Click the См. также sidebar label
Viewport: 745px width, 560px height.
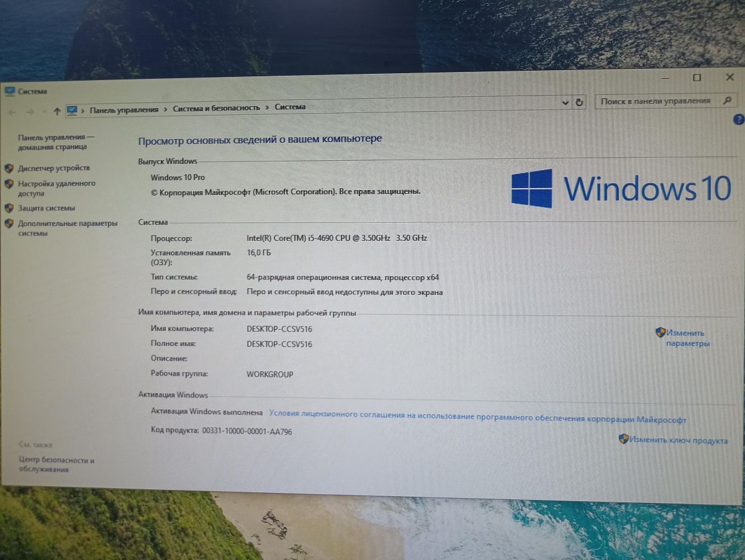[x=36, y=445]
